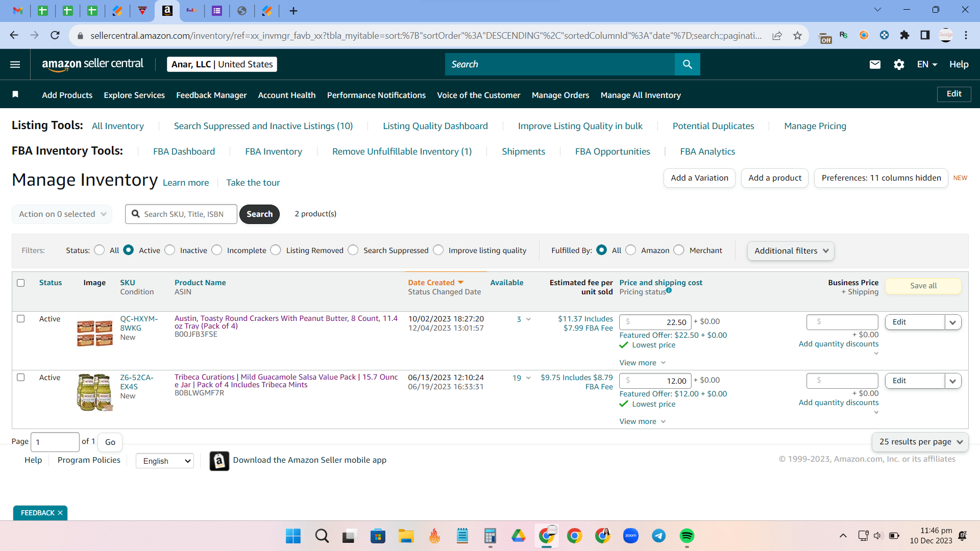The image size is (980, 551).
Task: Select the Inactive status radio button
Action: tap(170, 250)
